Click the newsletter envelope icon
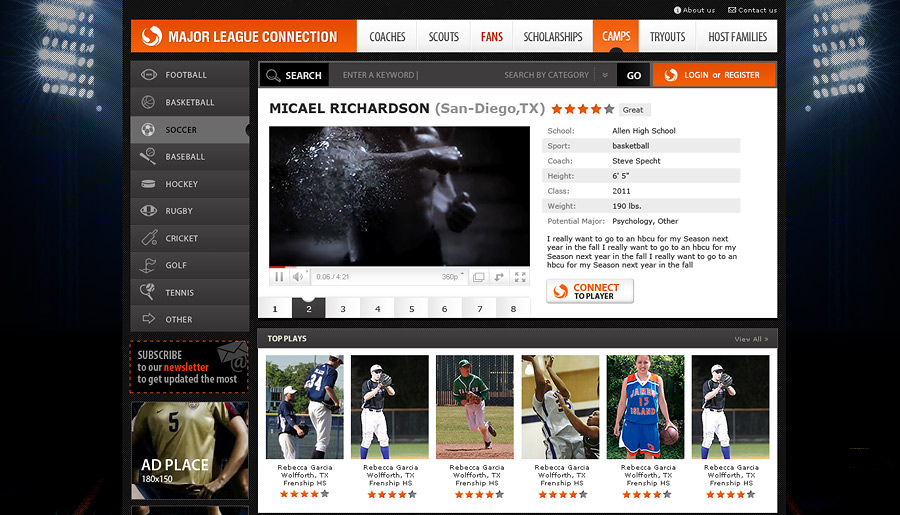Viewport: 900px width, 515px height. (233, 355)
